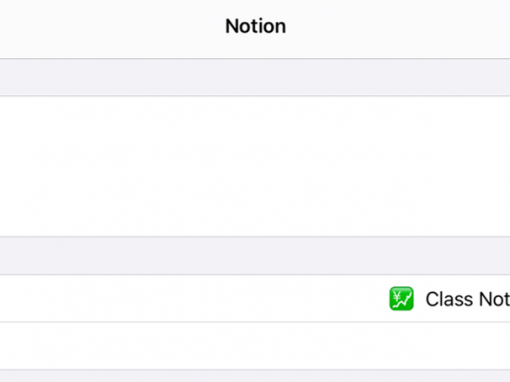
Task: Open the Class Notes page label
Action: coord(468,299)
